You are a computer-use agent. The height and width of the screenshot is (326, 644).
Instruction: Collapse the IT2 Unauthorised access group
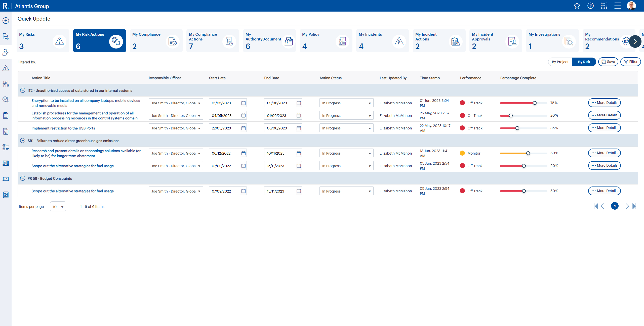point(23,90)
